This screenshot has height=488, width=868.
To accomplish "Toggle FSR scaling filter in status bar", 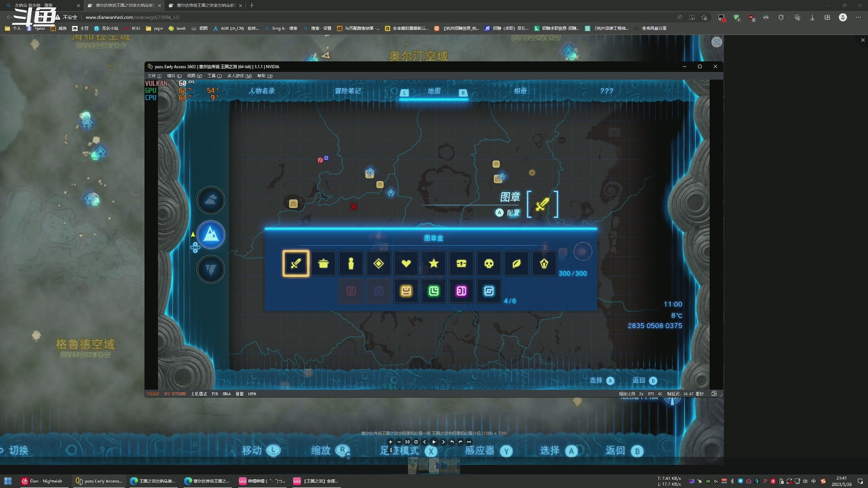I will click(x=215, y=394).
